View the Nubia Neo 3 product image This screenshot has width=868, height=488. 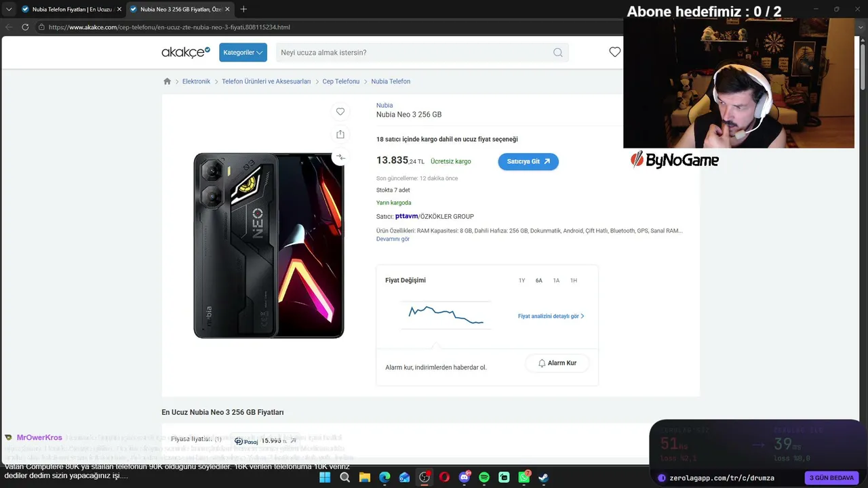tap(269, 245)
